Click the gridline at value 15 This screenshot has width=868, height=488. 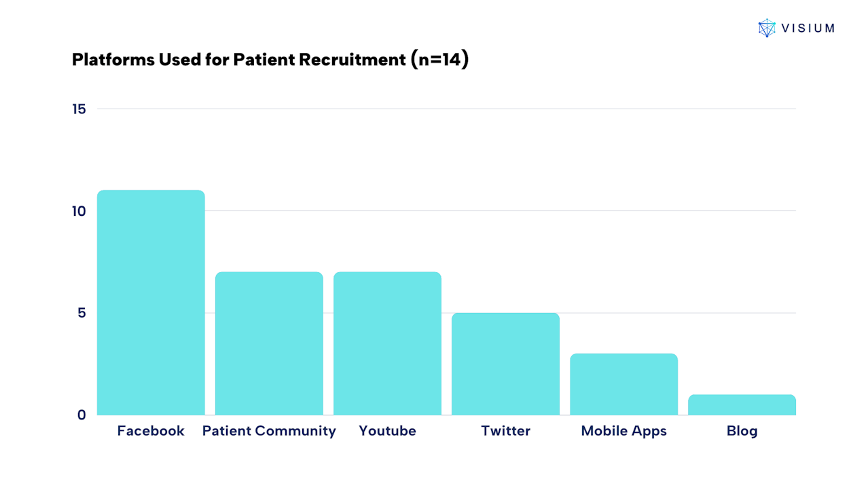[446, 109]
